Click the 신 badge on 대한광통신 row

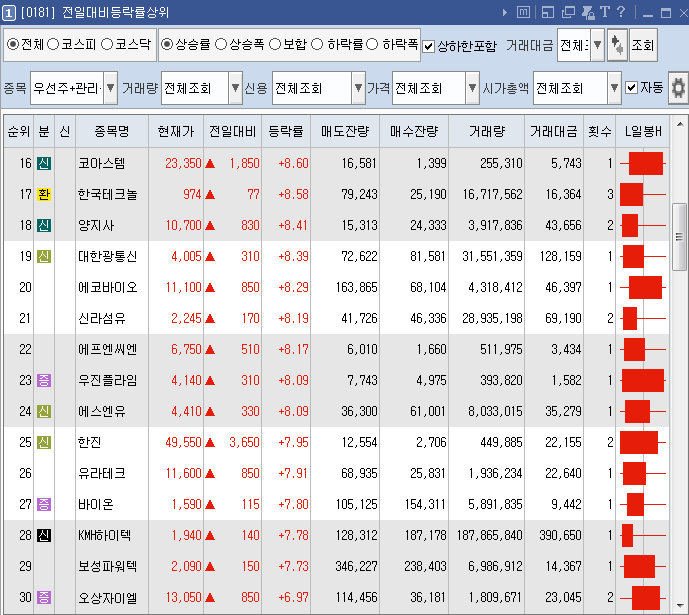pyautogui.click(x=44, y=256)
